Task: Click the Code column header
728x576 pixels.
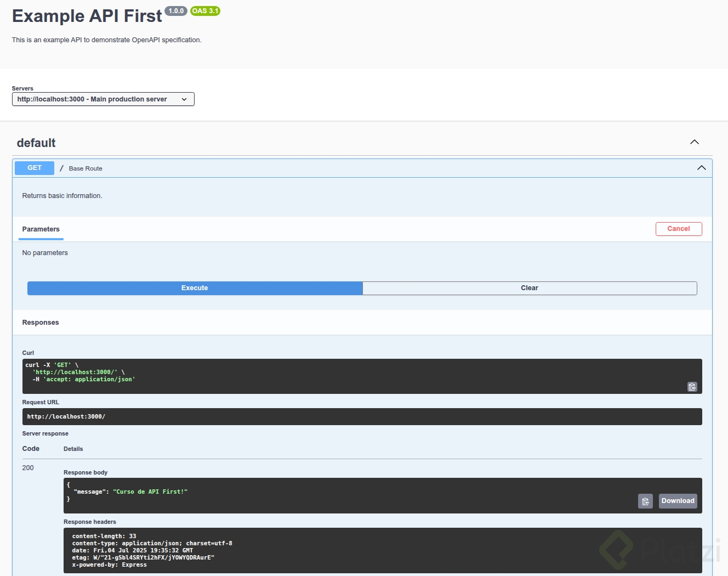Action: (31, 449)
